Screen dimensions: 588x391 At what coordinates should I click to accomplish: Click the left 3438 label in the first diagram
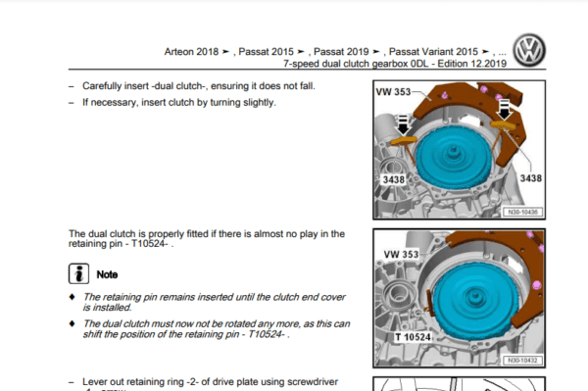coord(393,180)
